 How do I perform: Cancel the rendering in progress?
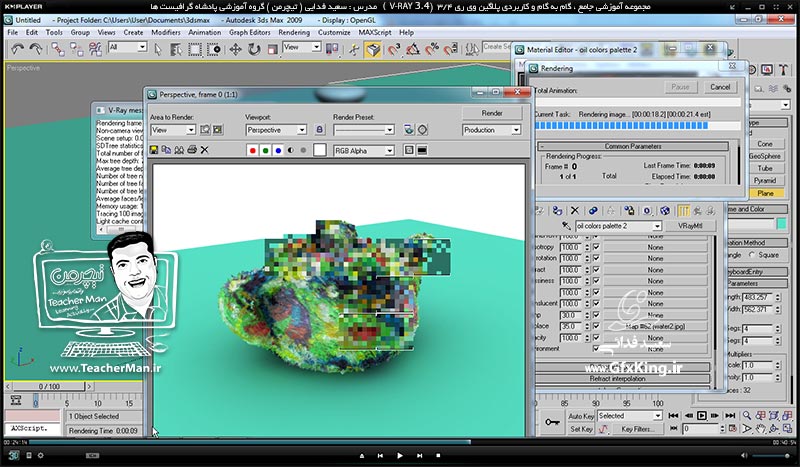(x=720, y=87)
